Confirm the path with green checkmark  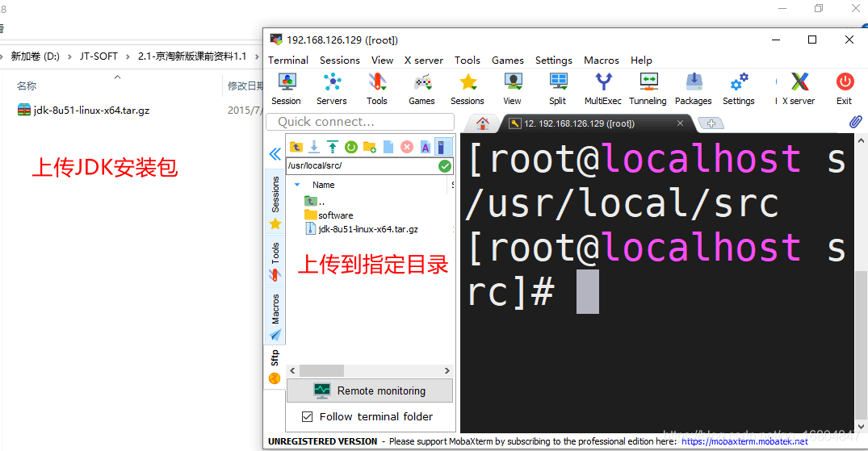click(445, 166)
